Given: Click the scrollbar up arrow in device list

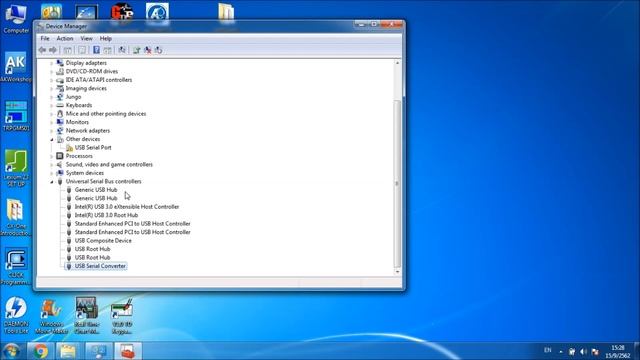Looking at the screenshot, I should pos(397,63).
